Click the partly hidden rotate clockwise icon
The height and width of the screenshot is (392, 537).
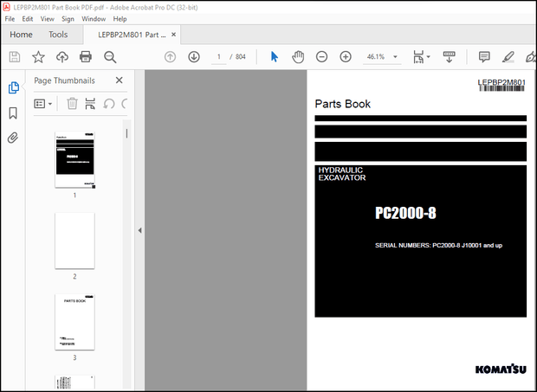125,103
